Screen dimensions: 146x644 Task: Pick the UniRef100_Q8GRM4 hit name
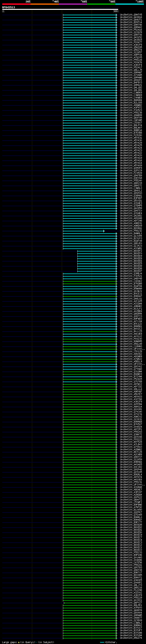pyautogui.click(x=131, y=314)
